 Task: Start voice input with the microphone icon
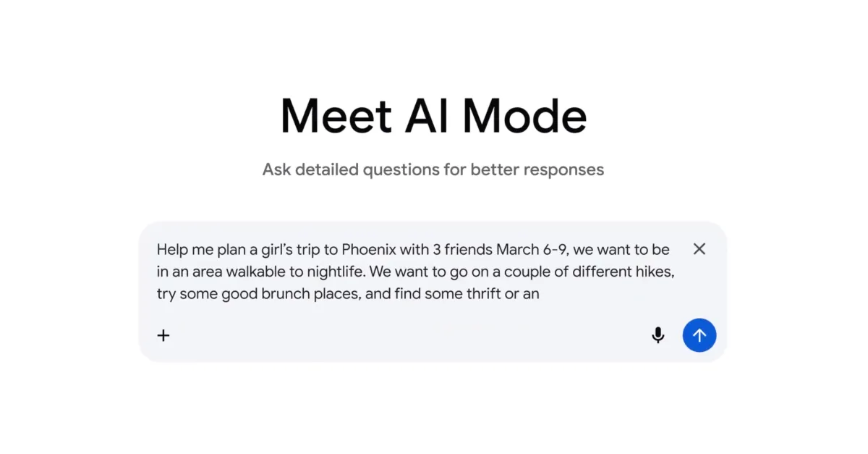[658, 335]
